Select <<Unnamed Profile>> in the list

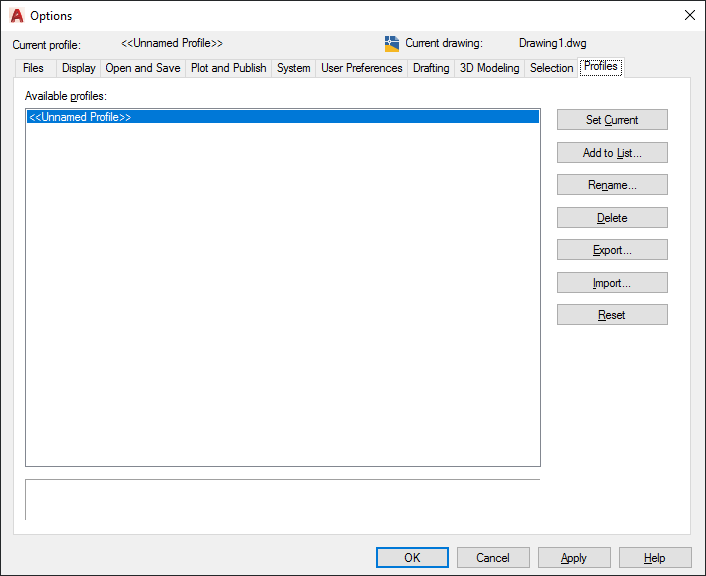point(283,117)
